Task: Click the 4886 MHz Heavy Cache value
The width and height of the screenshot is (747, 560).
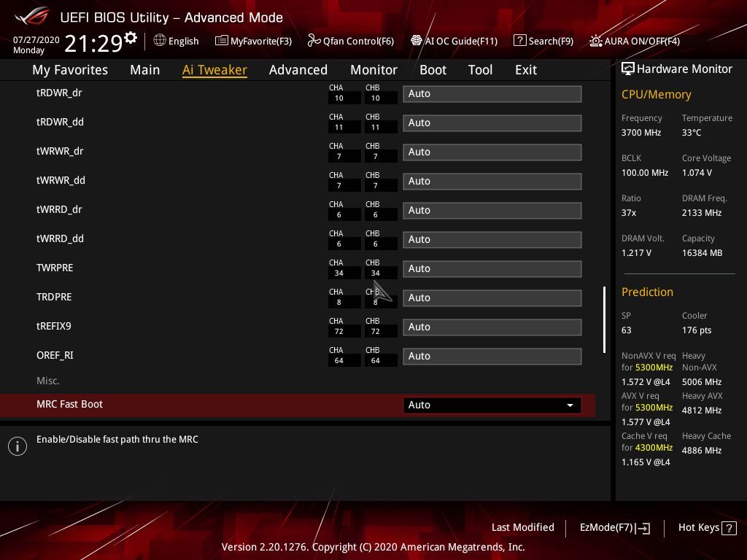Action: [702, 450]
